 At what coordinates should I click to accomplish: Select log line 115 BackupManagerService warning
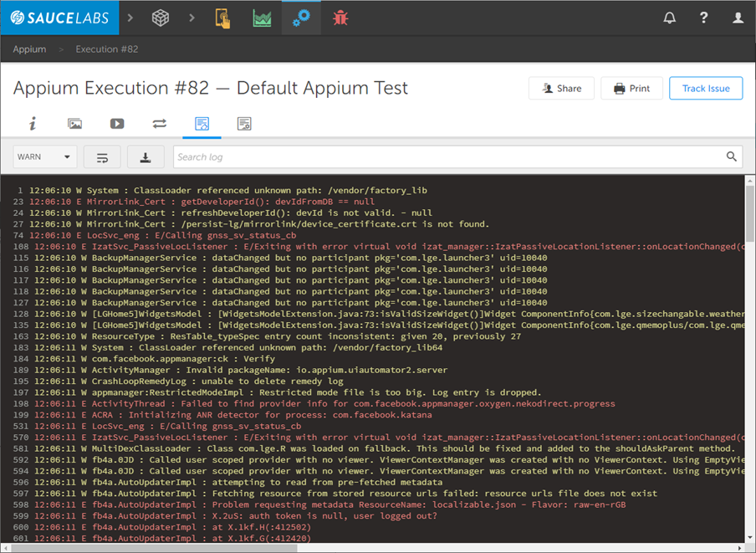(280, 258)
